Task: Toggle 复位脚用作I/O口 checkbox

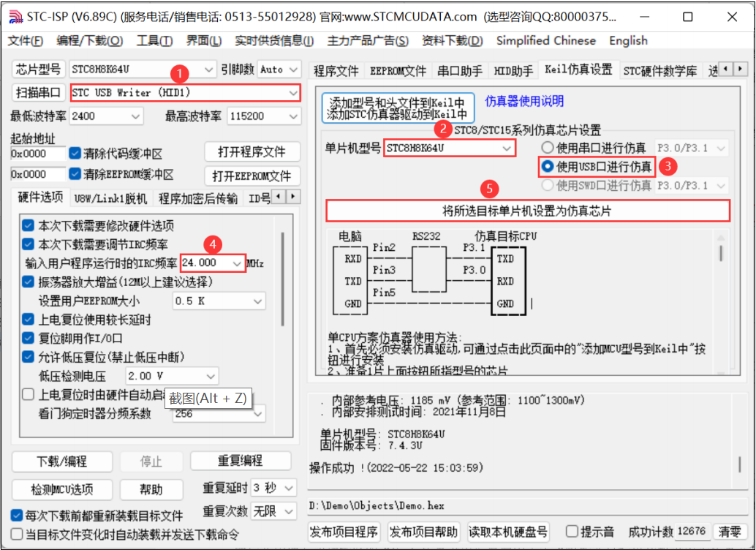Action: (28, 338)
